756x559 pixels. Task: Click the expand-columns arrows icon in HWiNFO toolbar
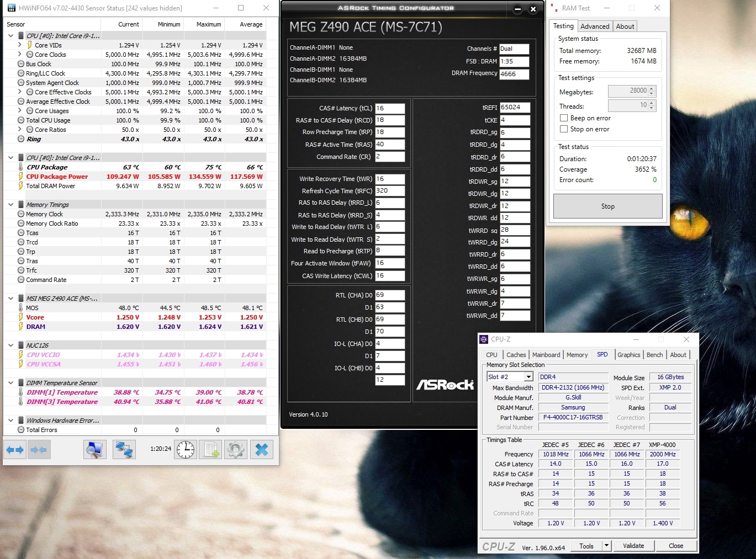pos(15,450)
